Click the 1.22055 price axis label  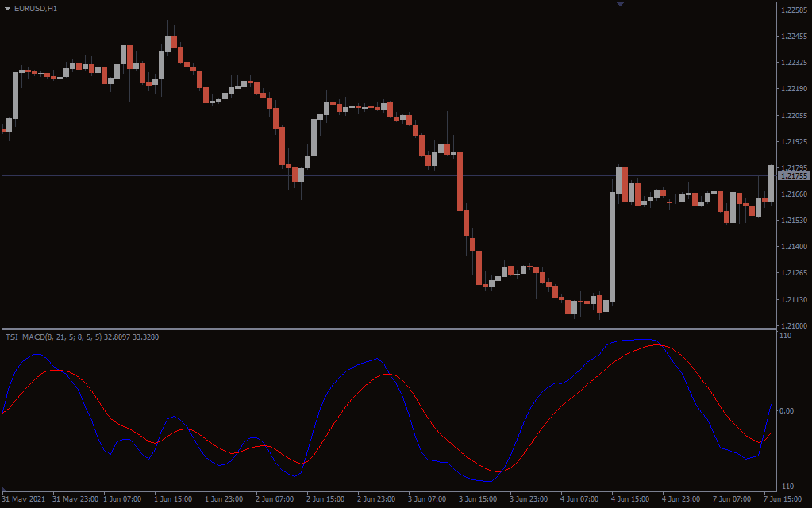(x=794, y=116)
